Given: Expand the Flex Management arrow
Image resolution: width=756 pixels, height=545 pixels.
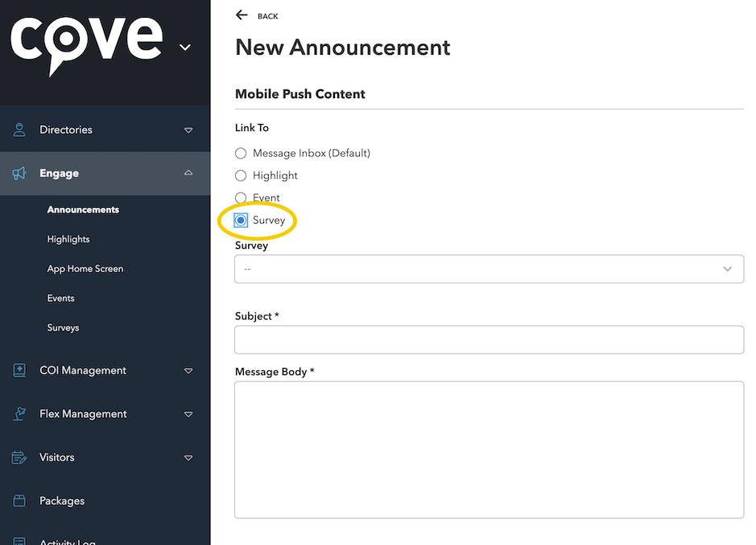Looking at the screenshot, I should pos(188,415).
